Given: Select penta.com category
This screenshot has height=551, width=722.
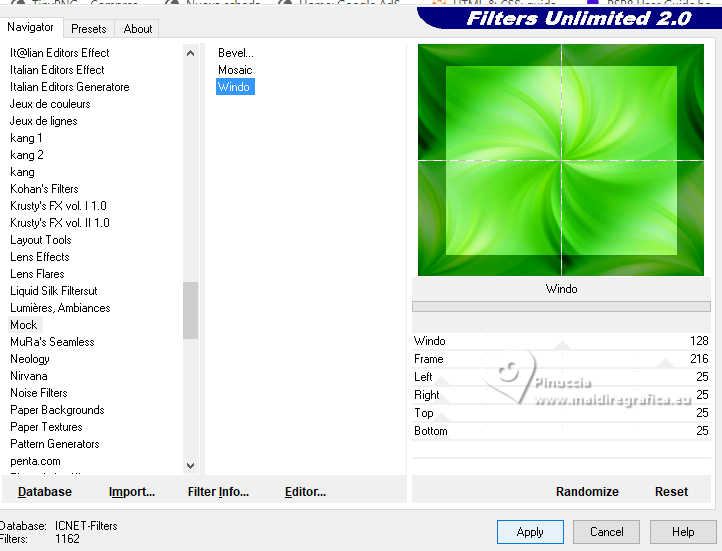Looking at the screenshot, I should tap(35, 461).
